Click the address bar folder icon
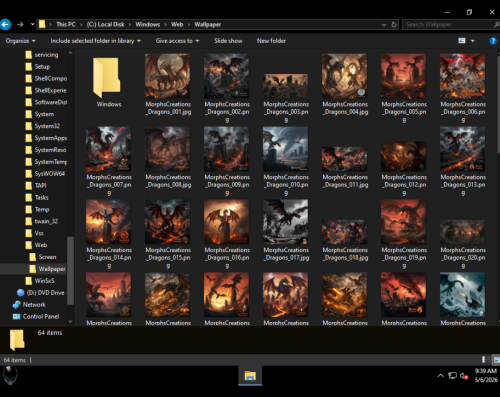 42,24
